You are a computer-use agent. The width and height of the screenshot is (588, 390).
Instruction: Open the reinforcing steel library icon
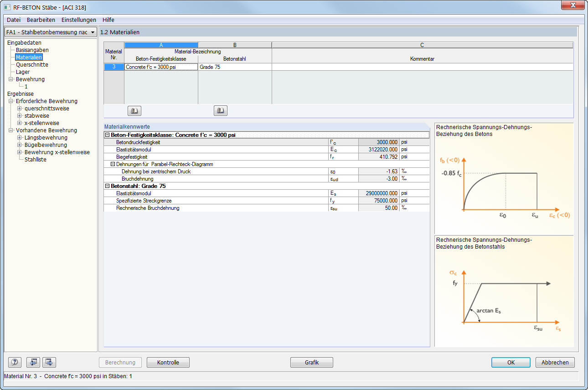(221, 110)
